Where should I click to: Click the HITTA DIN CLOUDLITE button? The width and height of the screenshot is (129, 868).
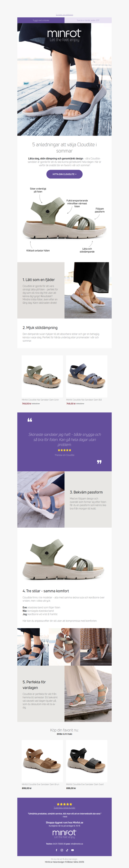point(64,174)
